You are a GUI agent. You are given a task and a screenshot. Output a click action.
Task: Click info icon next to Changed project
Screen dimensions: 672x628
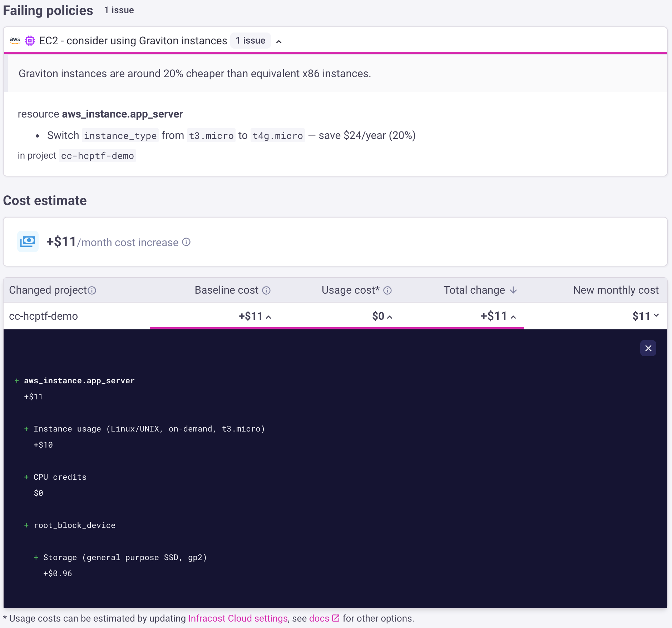(92, 290)
